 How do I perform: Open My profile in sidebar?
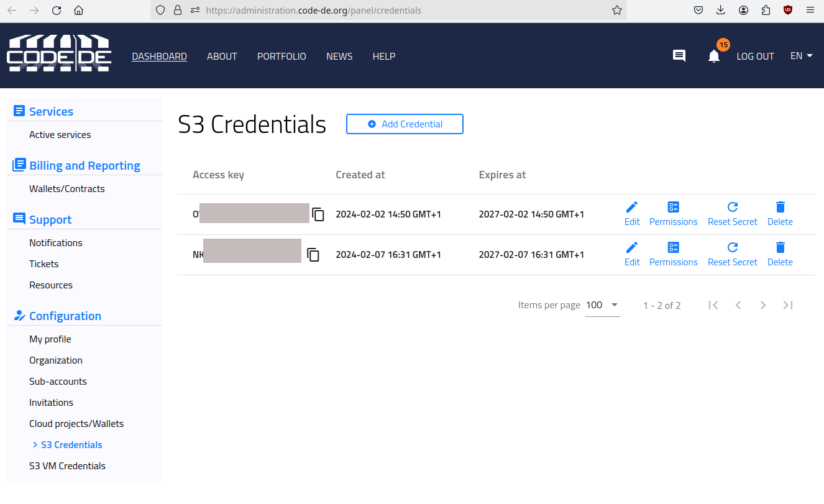(x=50, y=339)
